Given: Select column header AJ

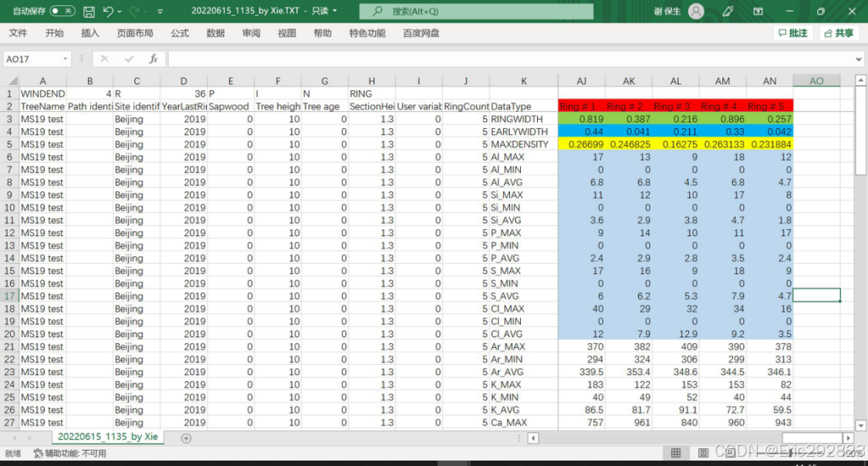Looking at the screenshot, I should click(x=581, y=81).
